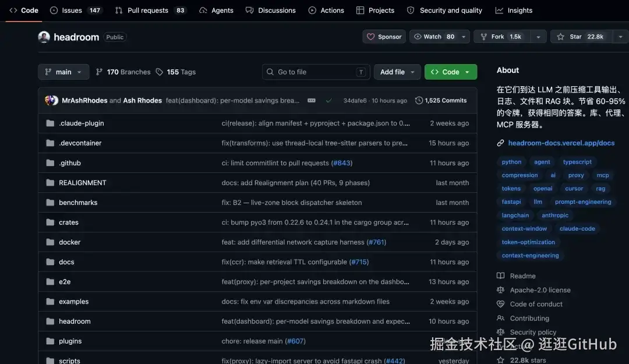Screen dimensions: 629x364
Task: Open the Actions tab
Action: click(x=326, y=10)
